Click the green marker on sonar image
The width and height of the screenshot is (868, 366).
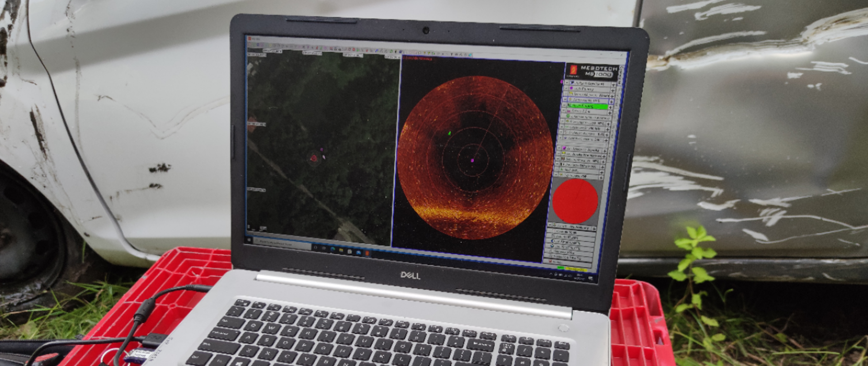coord(449,133)
